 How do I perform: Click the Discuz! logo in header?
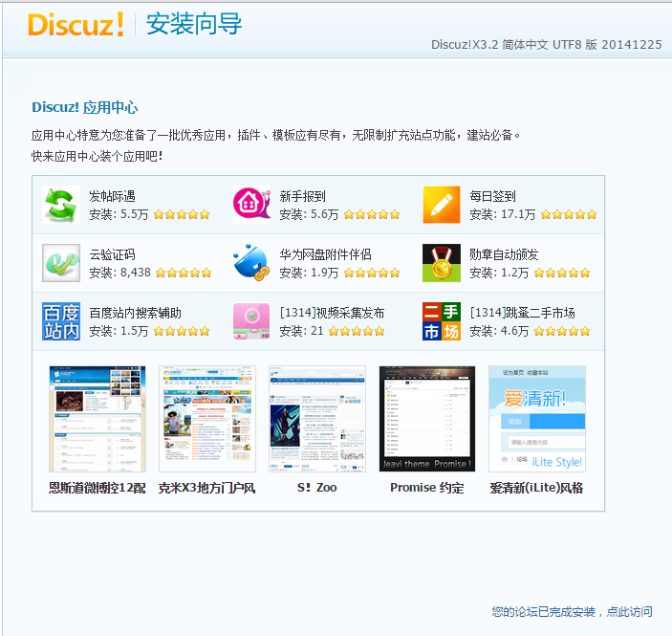point(76,25)
